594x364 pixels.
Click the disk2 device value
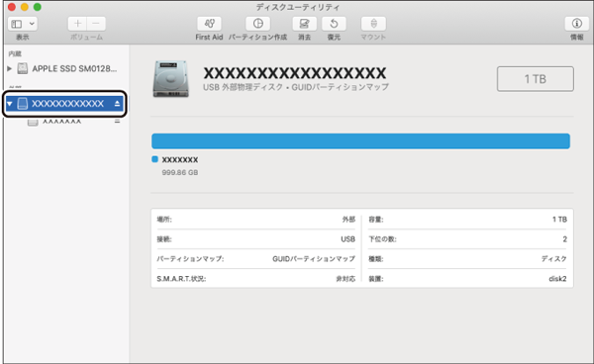(557, 279)
